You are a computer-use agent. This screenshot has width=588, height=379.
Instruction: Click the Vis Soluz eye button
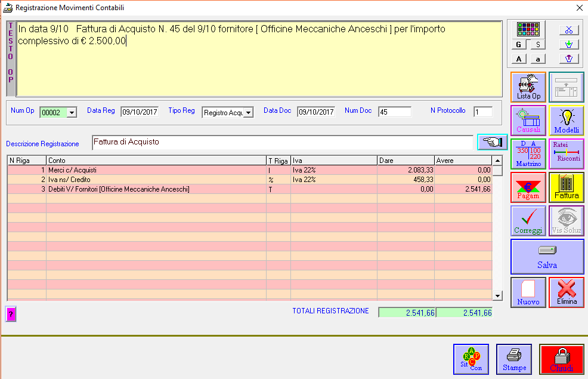coord(567,221)
